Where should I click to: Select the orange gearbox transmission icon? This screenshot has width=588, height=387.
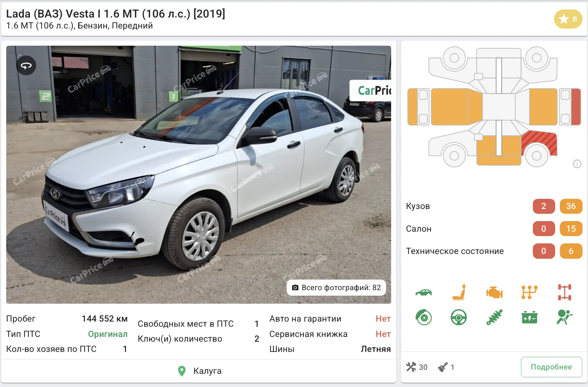pyautogui.click(x=529, y=292)
